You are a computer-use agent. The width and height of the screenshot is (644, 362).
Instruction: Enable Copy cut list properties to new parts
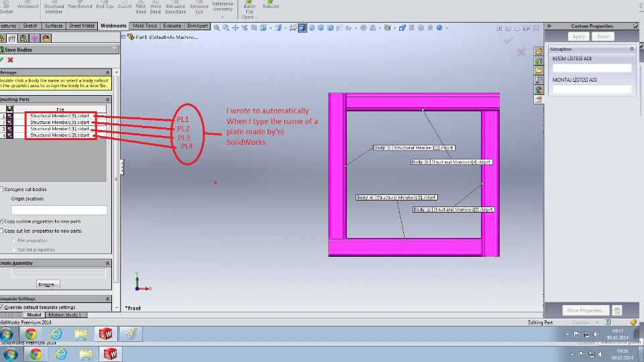click(x=1, y=231)
